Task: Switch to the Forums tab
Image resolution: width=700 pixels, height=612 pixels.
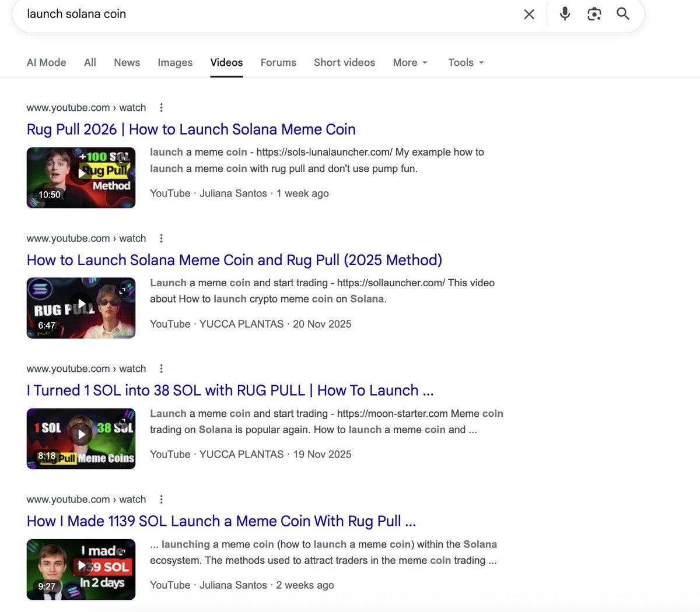Action: pyautogui.click(x=278, y=62)
